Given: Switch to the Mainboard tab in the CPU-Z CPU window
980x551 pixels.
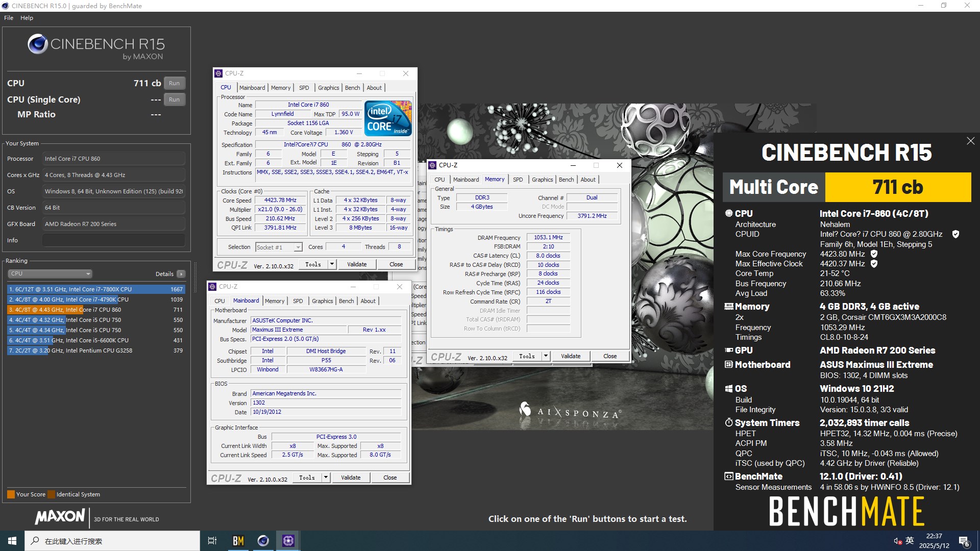Looking at the screenshot, I should tap(252, 88).
